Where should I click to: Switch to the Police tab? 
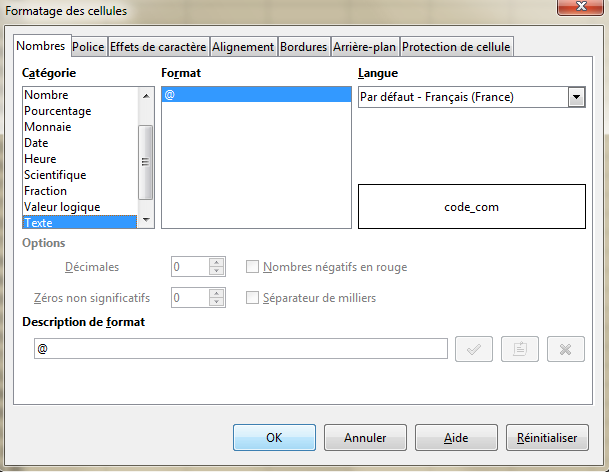coord(88,47)
